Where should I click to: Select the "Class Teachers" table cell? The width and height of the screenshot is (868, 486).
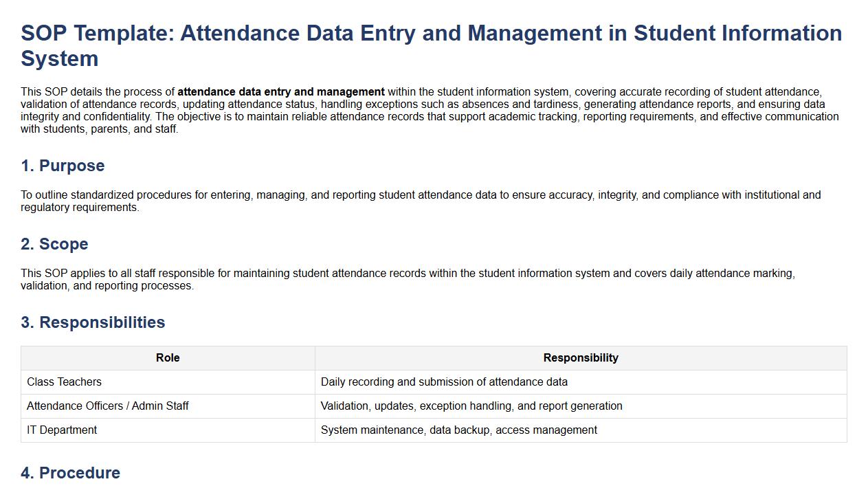(64, 382)
